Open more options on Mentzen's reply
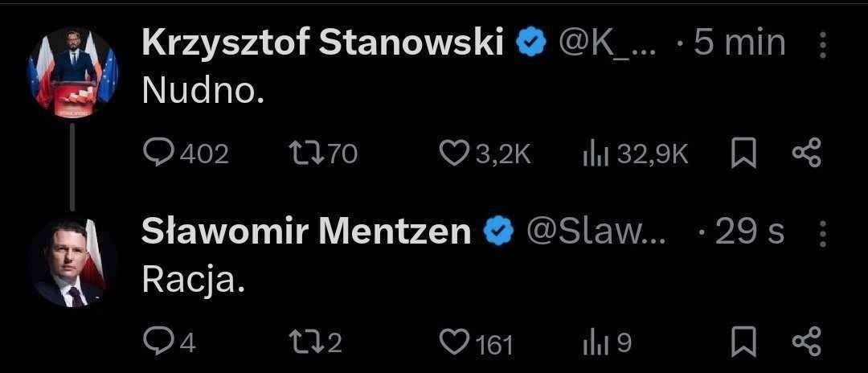The width and height of the screenshot is (868, 373). click(821, 233)
